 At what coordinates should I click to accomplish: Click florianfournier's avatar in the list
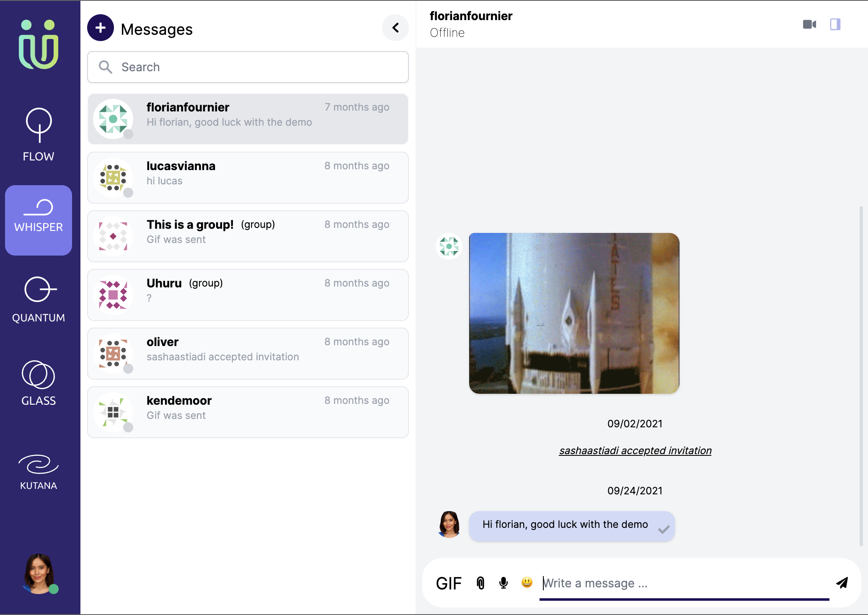(x=113, y=119)
